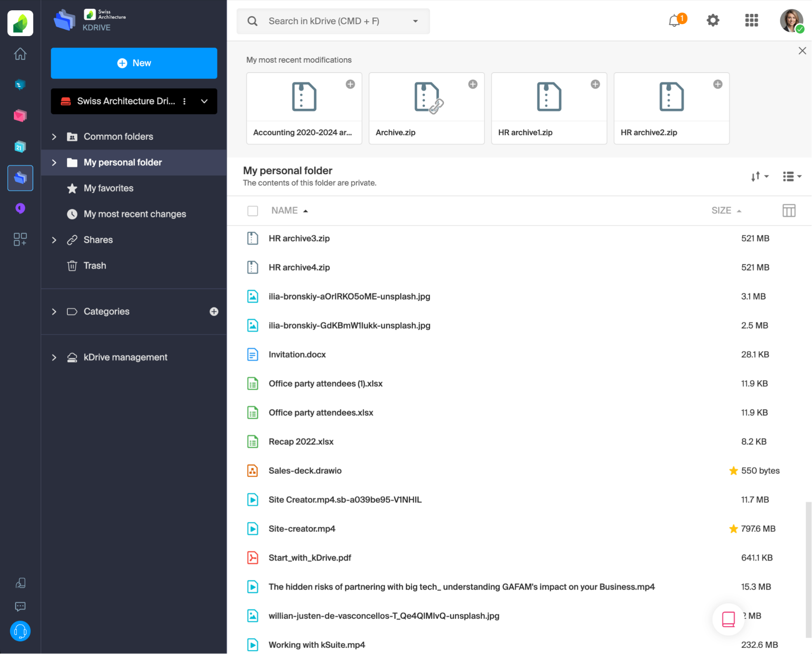Expand the Categories section
The height and width of the screenshot is (654, 812).
[x=54, y=312]
